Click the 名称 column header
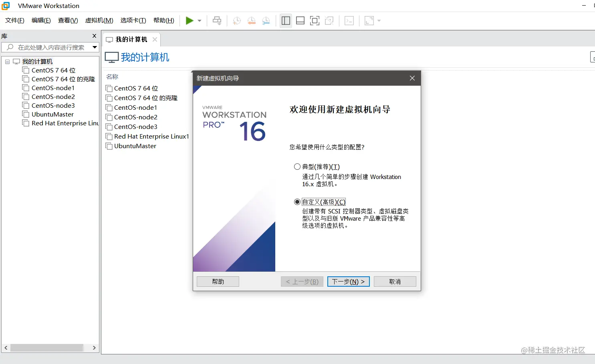The width and height of the screenshot is (595, 364). (x=112, y=77)
